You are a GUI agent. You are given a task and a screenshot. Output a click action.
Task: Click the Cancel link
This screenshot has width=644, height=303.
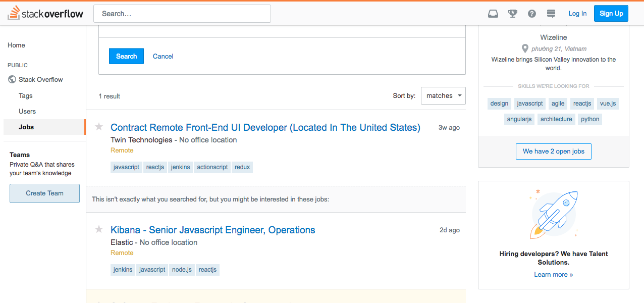pyautogui.click(x=163, y=56)
